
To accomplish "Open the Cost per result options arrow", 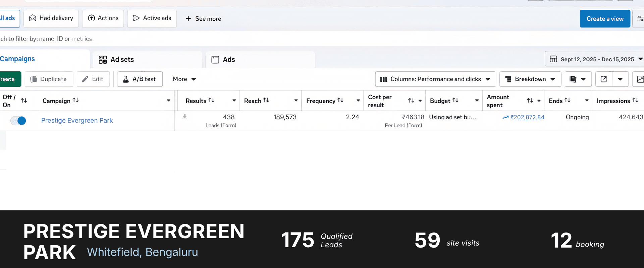I will click(x=420, y=100).
